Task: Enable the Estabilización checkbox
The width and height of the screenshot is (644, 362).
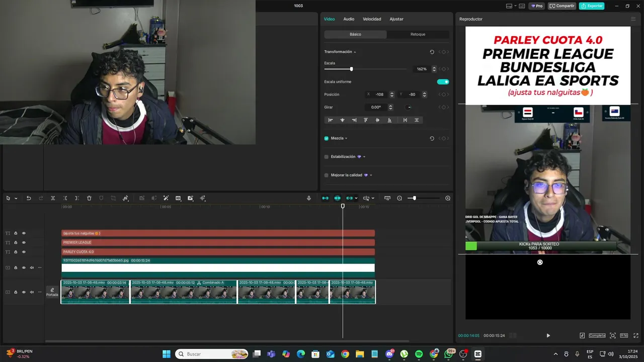Action: coord(326,157)
